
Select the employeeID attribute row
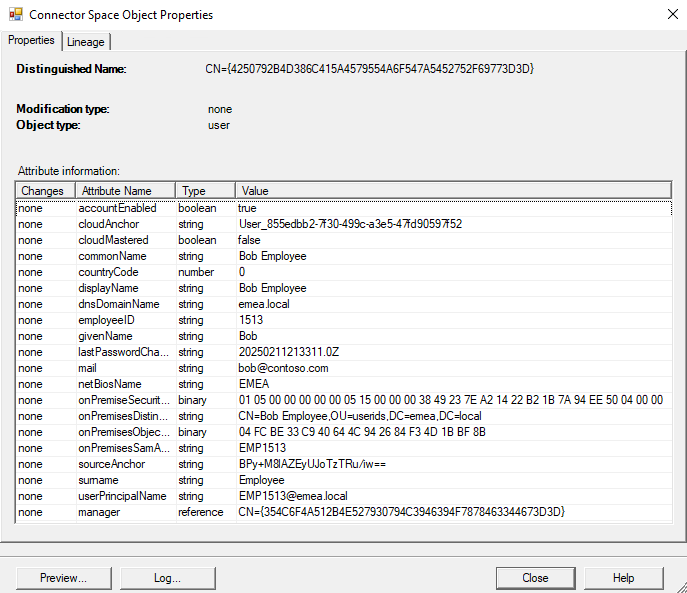pyautogui.click(x=344, y=320)
